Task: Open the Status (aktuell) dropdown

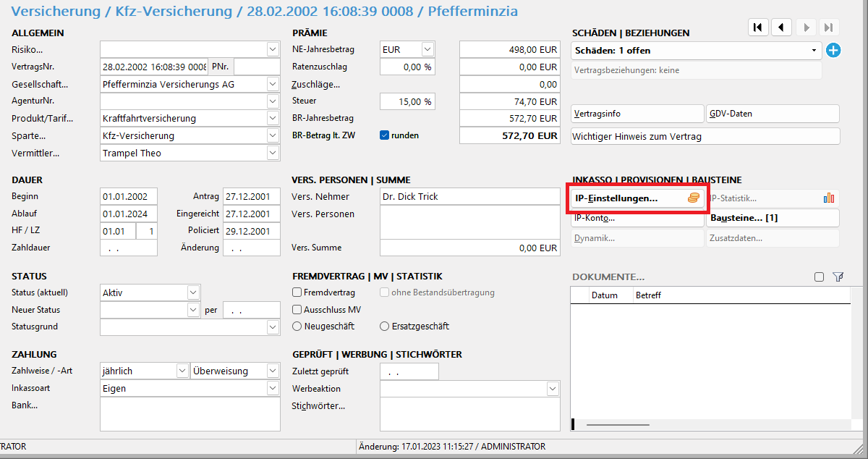Action: [x=193, y=292]
